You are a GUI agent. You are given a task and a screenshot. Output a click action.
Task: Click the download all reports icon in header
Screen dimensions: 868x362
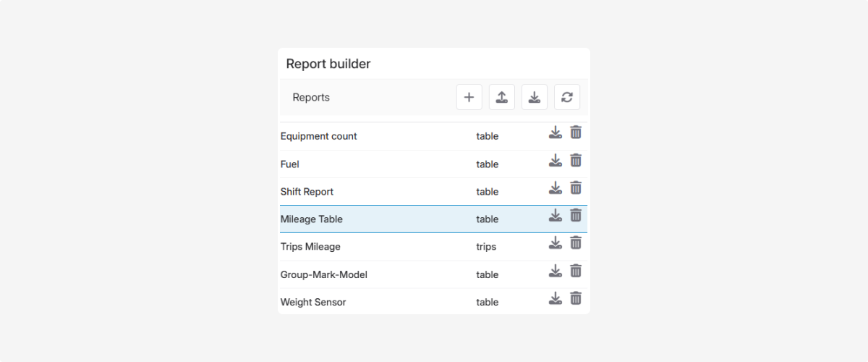pos(535,97)
